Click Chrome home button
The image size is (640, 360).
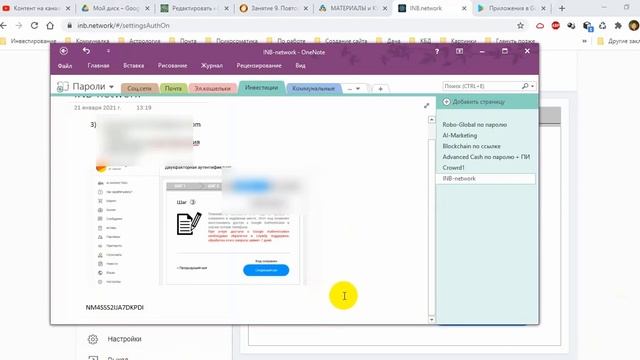tap(50, 25)
